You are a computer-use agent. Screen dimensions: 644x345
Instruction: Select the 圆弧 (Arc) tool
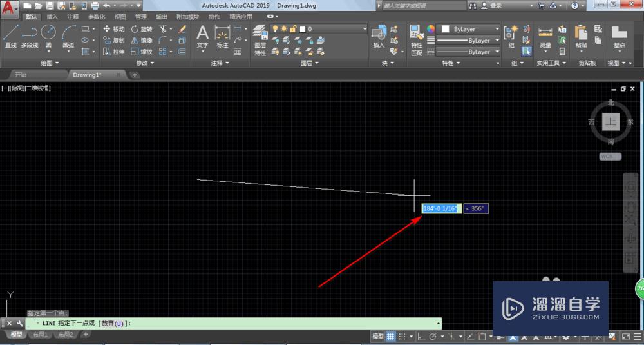tap(69, 36)
